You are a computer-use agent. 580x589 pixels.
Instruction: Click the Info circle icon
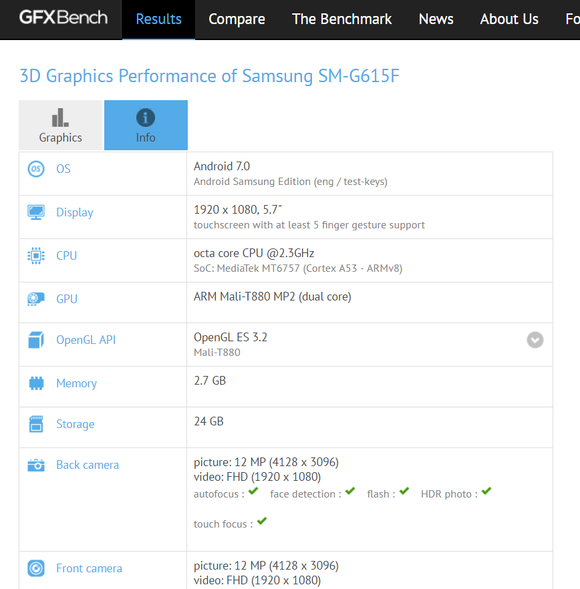(x=145, y=118)
